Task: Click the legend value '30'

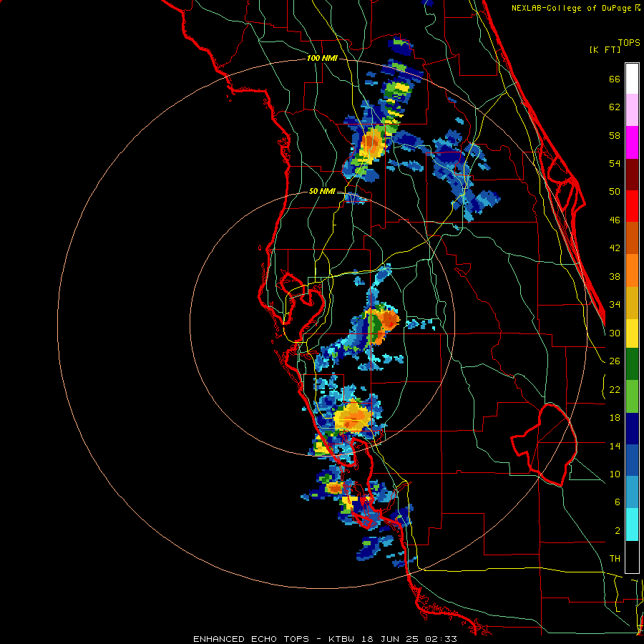Action: 615,333
